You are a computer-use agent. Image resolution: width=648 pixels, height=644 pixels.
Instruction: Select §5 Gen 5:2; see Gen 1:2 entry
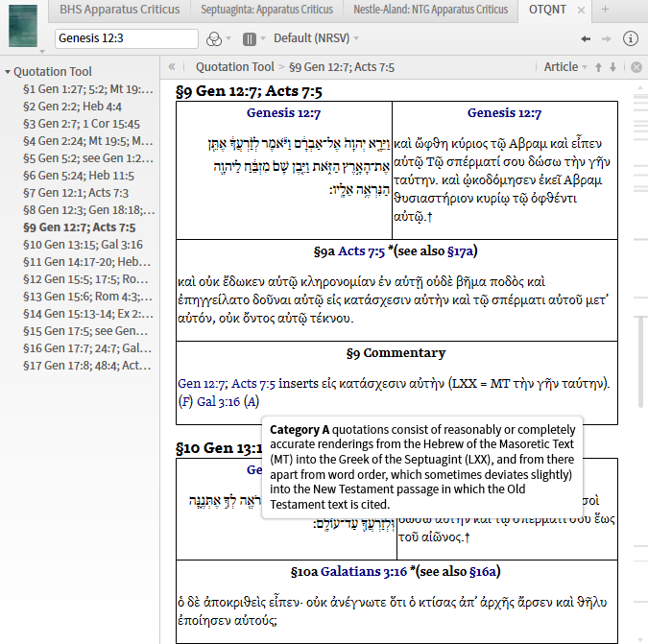coord(88,158)
